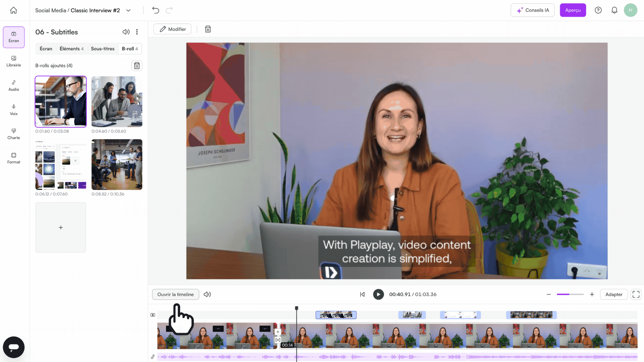Image resolution: width=644 pixels, height=362 pixels.
Task: Click the Aperçu button
Action: click(x=573, y=10)
